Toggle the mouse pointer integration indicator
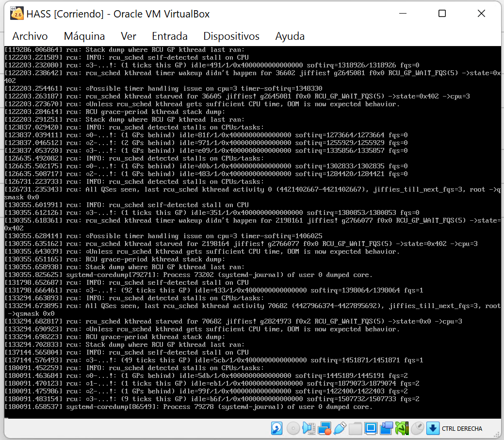The image size is (504, 440). 418,428
